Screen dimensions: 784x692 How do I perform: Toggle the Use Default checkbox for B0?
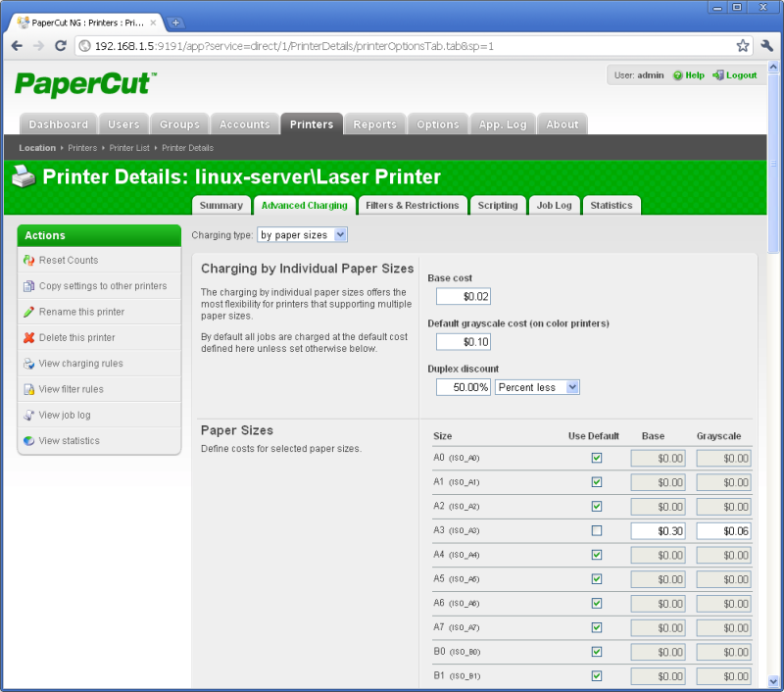point(596,652)
